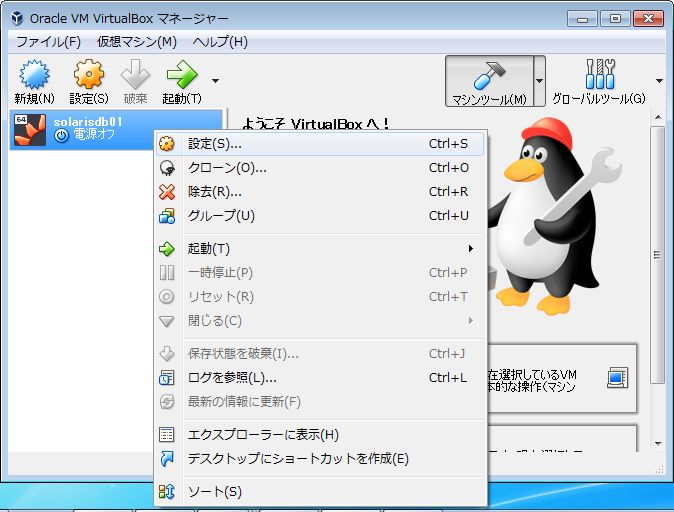Click the Ctrl+S shortcut text

click(x=448, y=144)
